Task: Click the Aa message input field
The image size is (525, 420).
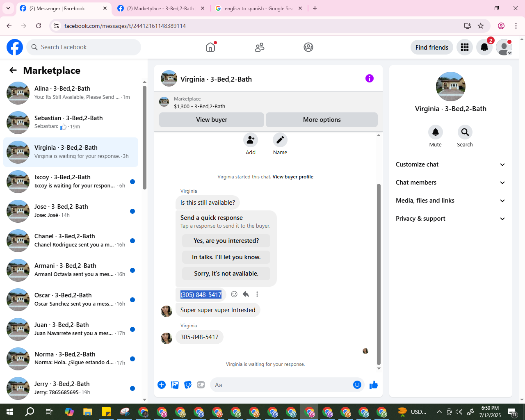Action: 281,385
